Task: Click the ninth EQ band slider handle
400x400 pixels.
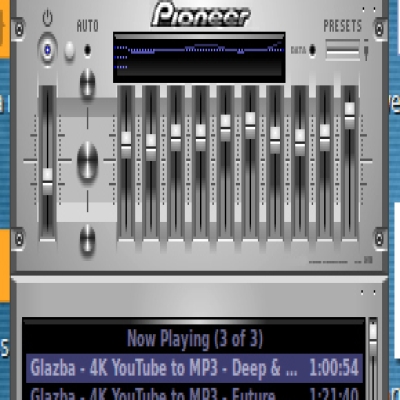Action: (x=325, y=137)
